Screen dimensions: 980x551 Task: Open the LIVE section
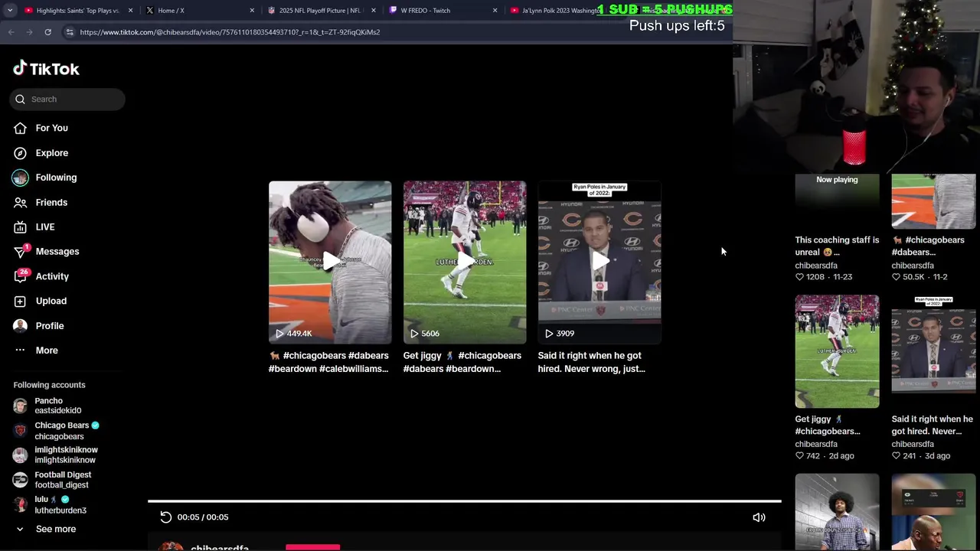pyautogui.click(x=45, y=227)
